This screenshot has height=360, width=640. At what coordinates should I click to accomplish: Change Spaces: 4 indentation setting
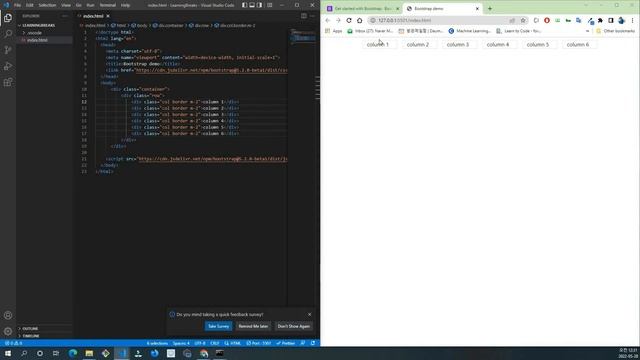pyautogui.click(x=181, y=343)
